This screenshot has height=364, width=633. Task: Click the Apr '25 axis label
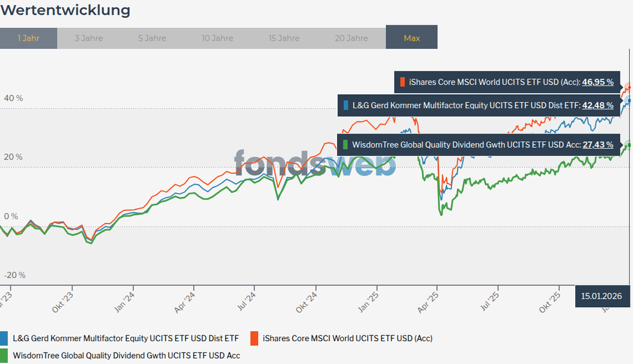coord(428,302)
